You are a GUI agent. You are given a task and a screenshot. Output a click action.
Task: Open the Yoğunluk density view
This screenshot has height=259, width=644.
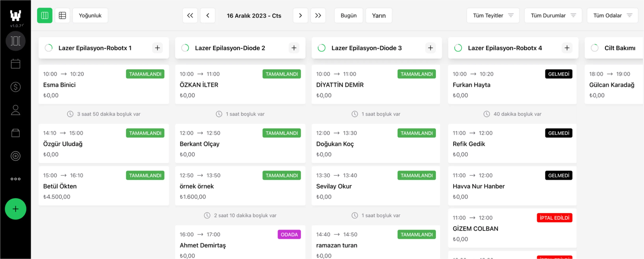point(90,16)
